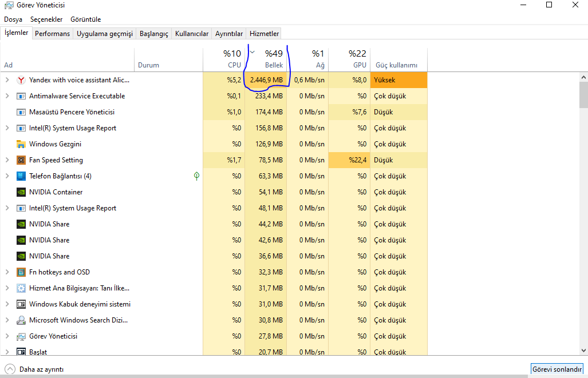Switch to the Uygulama geçmişi tab
The image size is (588, 378).
click(105, 34)
